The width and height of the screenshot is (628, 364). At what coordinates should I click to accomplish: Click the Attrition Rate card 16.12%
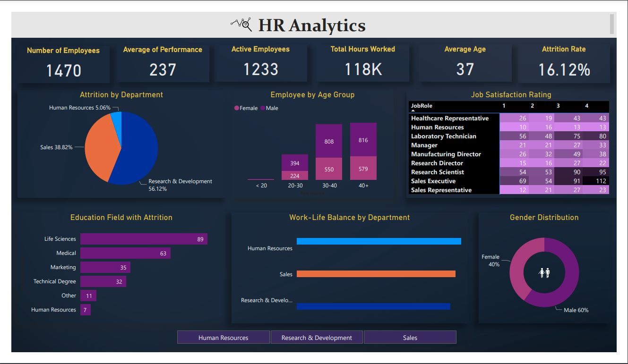[564, 63]
